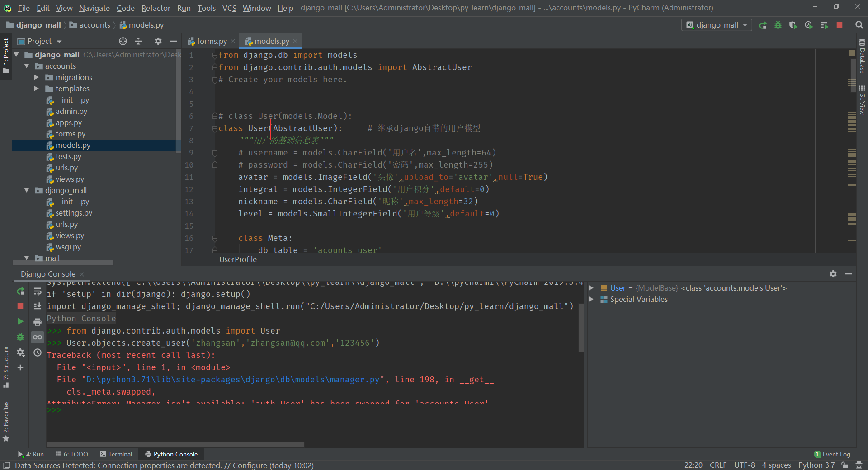
Task: Close the Django Console tab
Action: (x=82, y=274)
